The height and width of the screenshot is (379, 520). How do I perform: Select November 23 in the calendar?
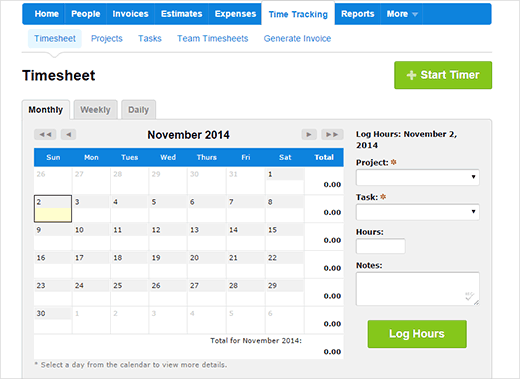point(53,292)
